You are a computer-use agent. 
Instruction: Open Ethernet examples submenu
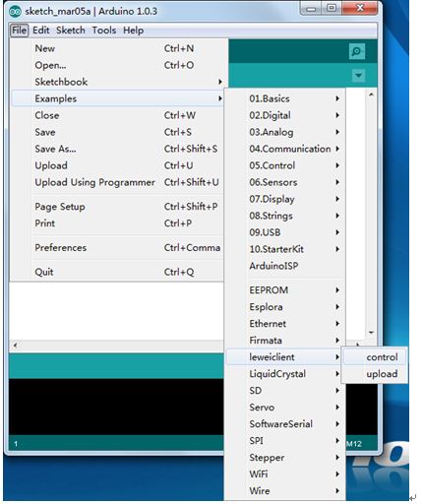click(x=285, y=324)
